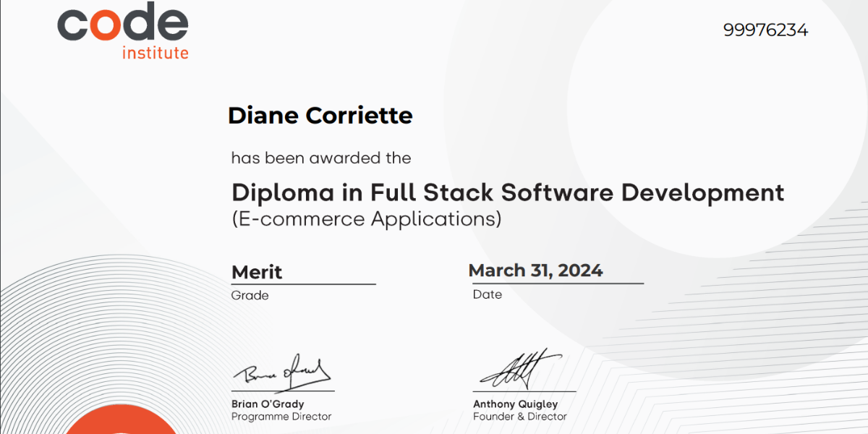Click the 'Merit' grade value
Image resolution: width=868 pixels, height=434 pixels.
257,273
